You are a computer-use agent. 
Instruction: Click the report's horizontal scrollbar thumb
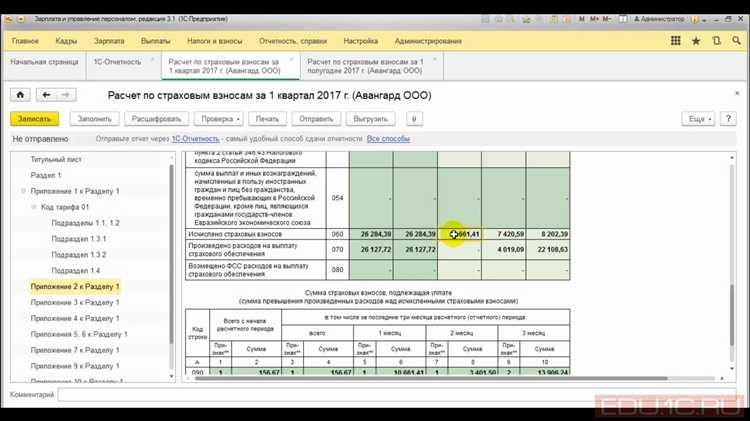click(x=430, y=378)
